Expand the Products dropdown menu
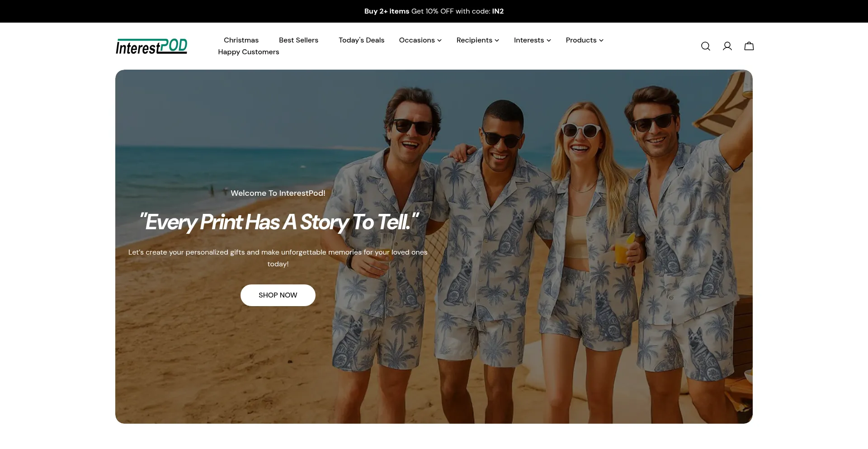This screenshot has width=868, height=449. click(584, 40)
